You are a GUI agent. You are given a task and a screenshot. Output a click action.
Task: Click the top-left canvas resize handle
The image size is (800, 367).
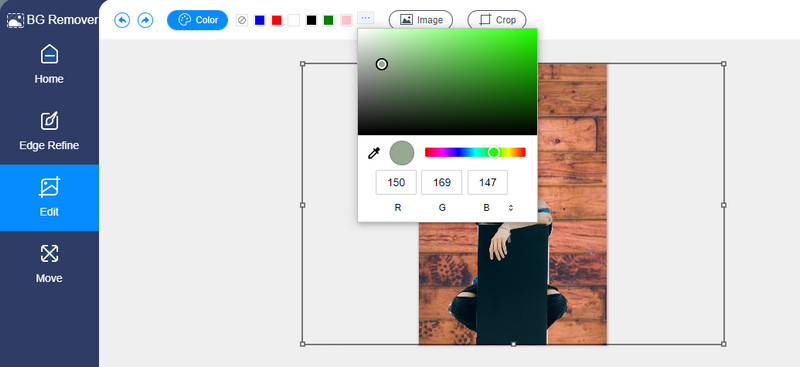(303, 64)
